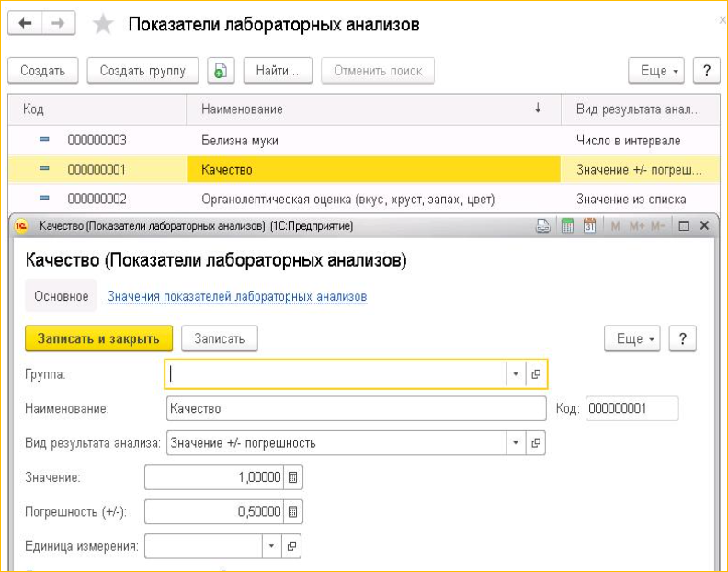The height and width of the screenshot is (572, 728).
Task: Go back with the left arrow button
Action: 25,23
